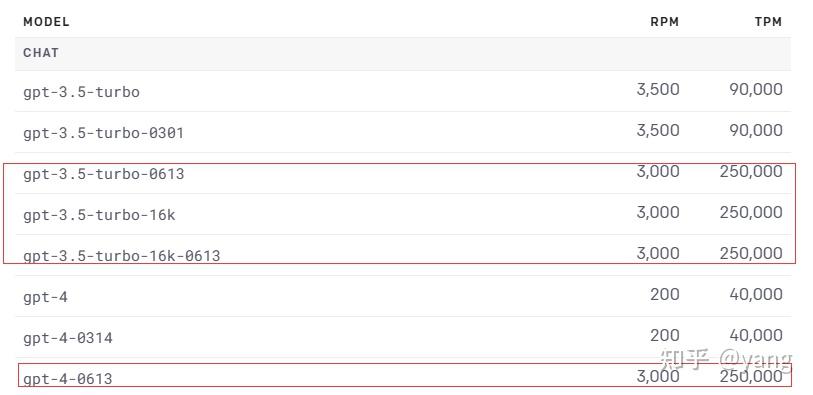Select the gpt-3.5-turbo-16k model name
Image resolution: width=813 pixels, height=395 pixels.
tap(100, 215)
